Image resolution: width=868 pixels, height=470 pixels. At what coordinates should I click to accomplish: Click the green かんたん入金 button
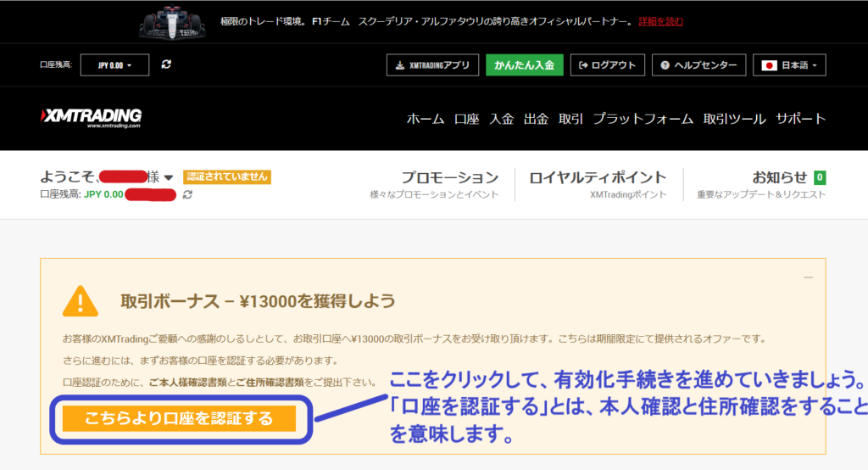click(524, 65)
